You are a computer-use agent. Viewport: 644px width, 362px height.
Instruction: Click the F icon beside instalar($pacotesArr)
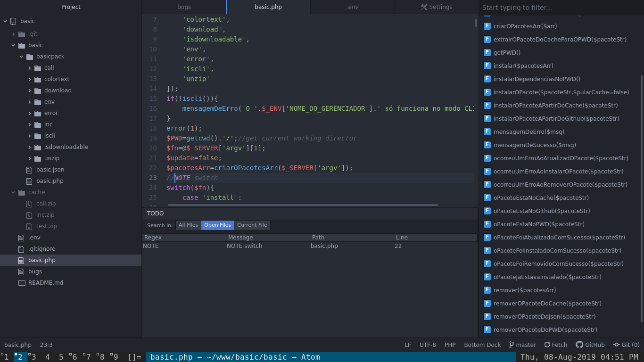(487, 66)
